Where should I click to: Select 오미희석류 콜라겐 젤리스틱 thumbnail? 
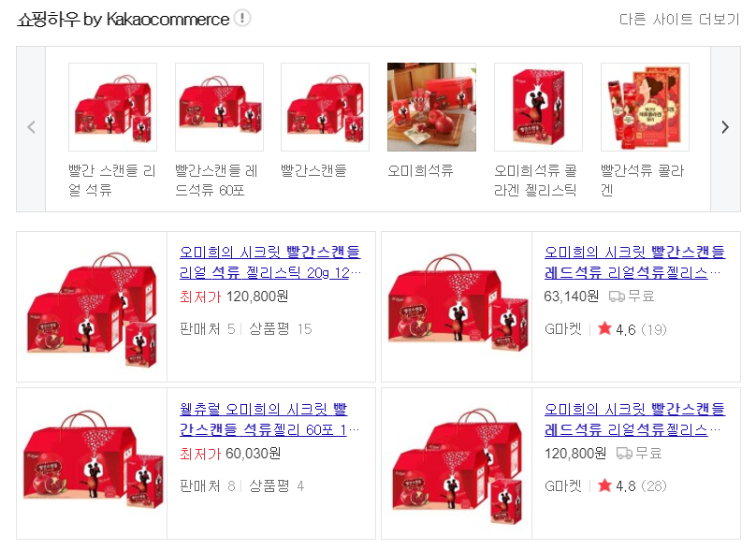pyautogui.click(x=539, y=107)
